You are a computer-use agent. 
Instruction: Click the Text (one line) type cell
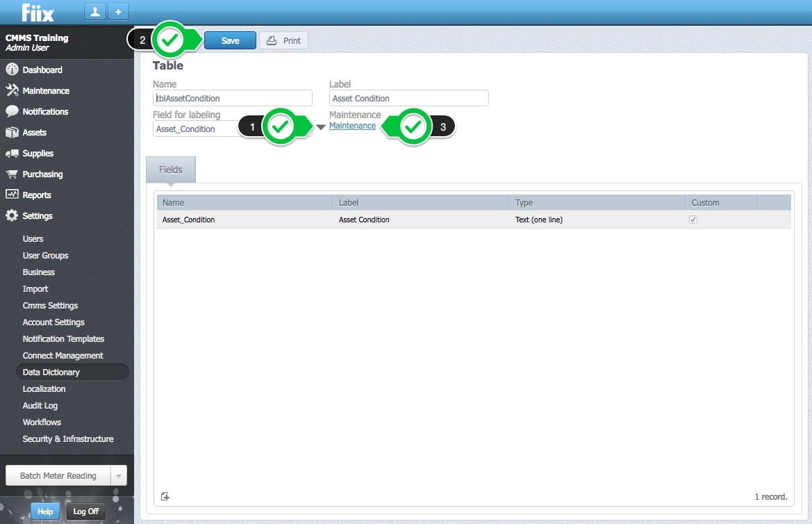pyautogui.click(x=539, y=220)
